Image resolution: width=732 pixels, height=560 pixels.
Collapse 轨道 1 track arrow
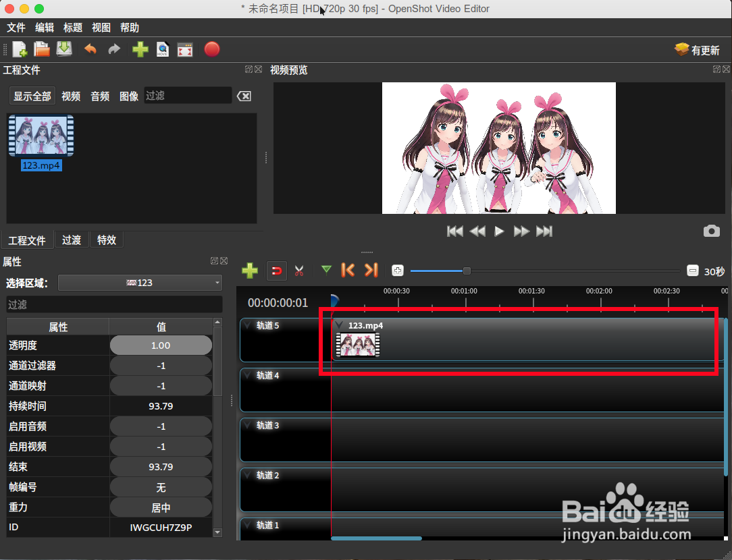(247, 525)
